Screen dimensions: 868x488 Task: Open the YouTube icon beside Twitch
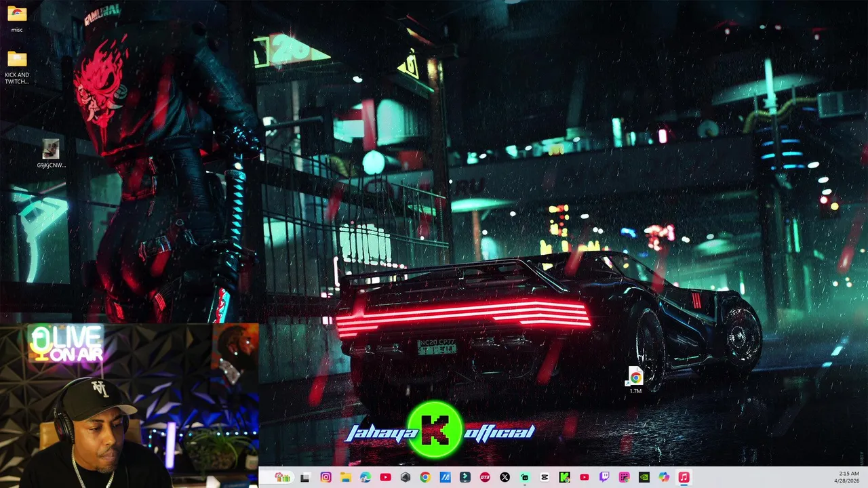pos(584,477)
